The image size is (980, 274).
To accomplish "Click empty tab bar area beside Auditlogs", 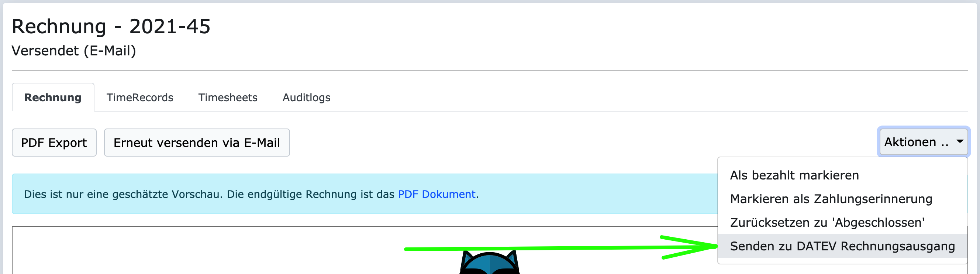I will 647,97.
